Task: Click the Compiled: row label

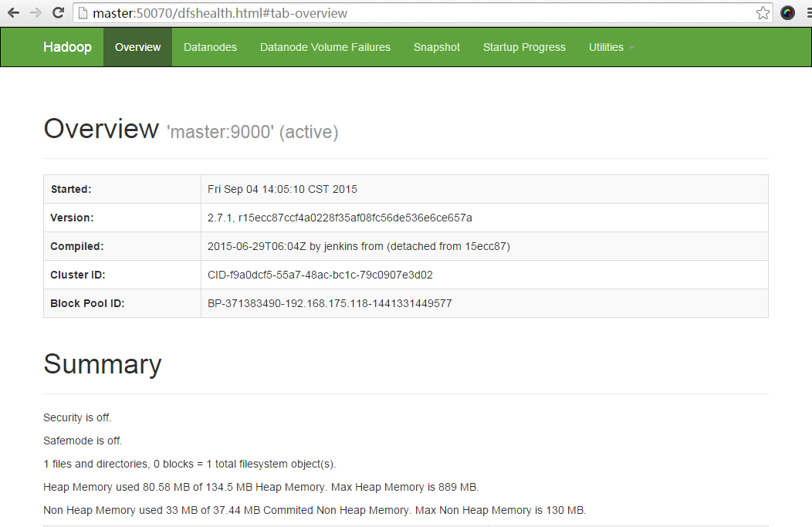Action: pyautogui.click(x=76, y=246)
